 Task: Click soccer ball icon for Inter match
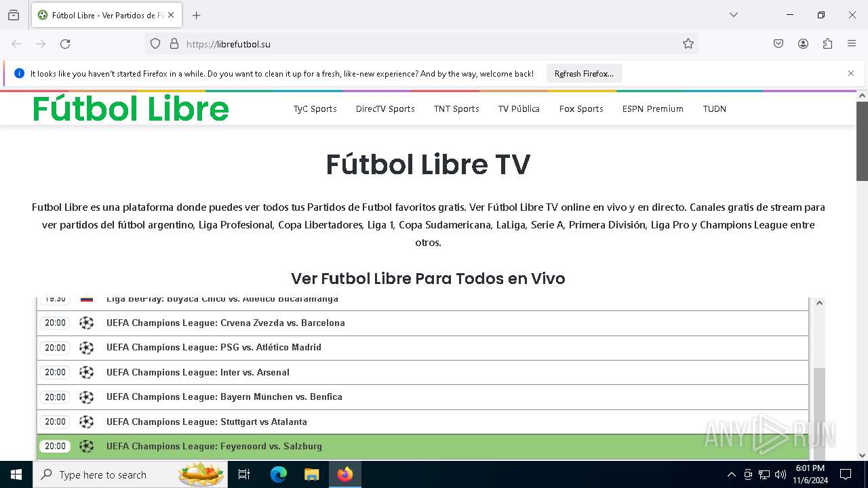click(86, 372)
